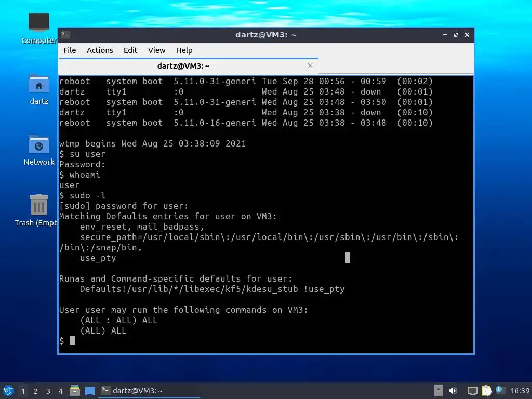Open the update notifier tray icon
Image resolution: width=532 pixels, height=399 pixels.
tap(499, 390)
